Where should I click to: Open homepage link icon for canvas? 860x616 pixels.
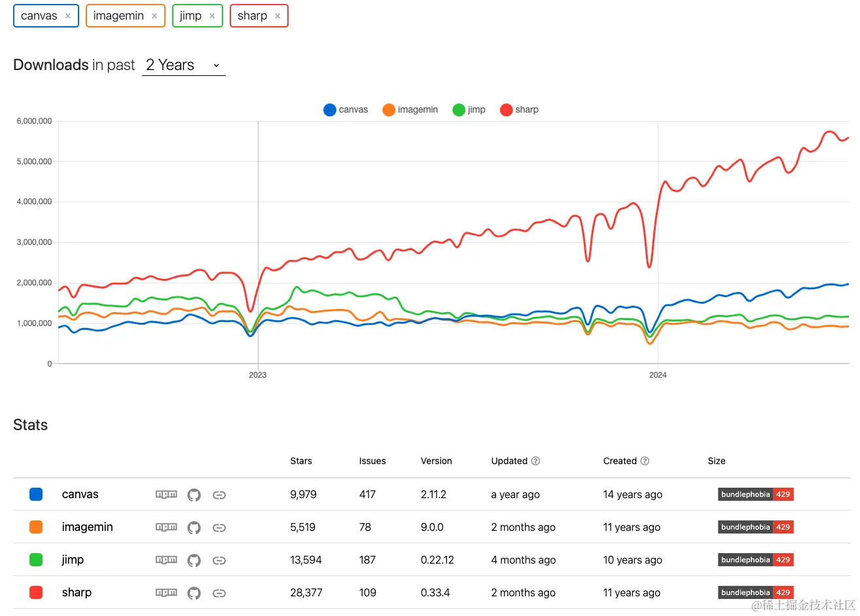click(x=219, y=495)
